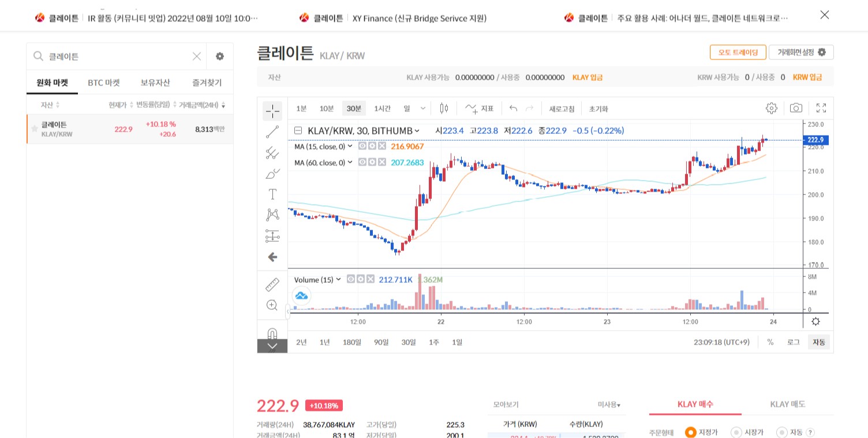Image resolution: width=868 pixels, height=438 pixels.
Task: Select the pitchfork drawing tool
Action: 272,153
